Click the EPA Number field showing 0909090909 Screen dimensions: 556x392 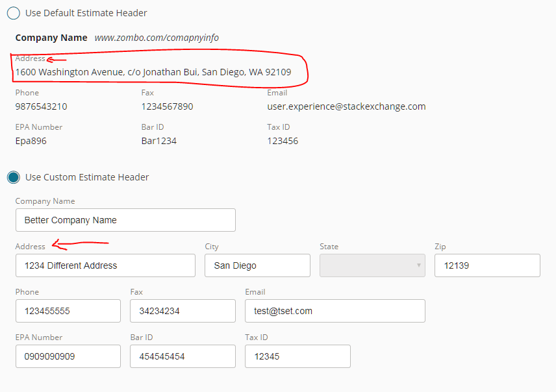click(68, 356)
